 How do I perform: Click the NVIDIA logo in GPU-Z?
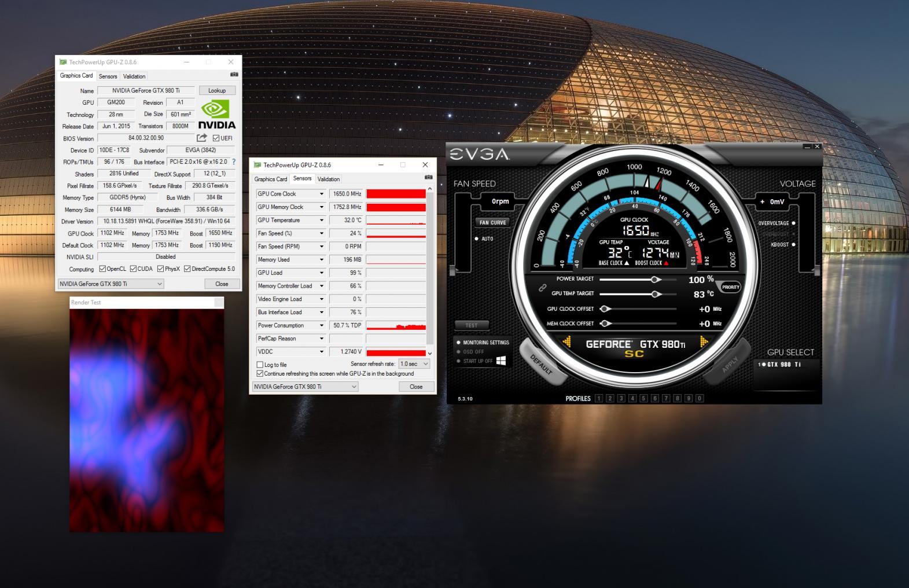pyautogui.click(x=216, y=115)
